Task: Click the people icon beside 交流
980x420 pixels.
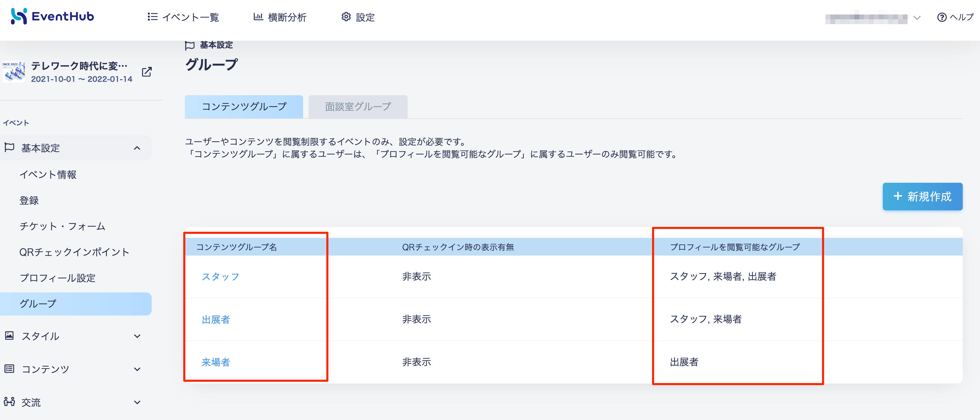Action: [x=9, y=402]
